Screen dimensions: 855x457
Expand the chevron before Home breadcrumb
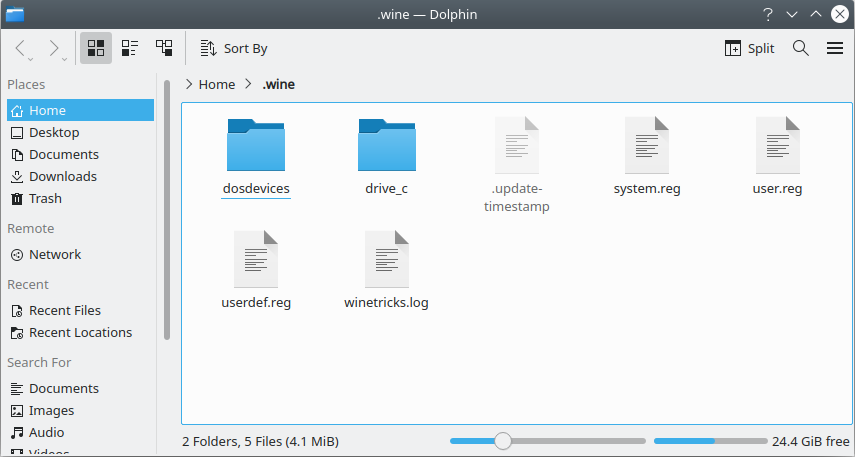click(x=189, y=84)
